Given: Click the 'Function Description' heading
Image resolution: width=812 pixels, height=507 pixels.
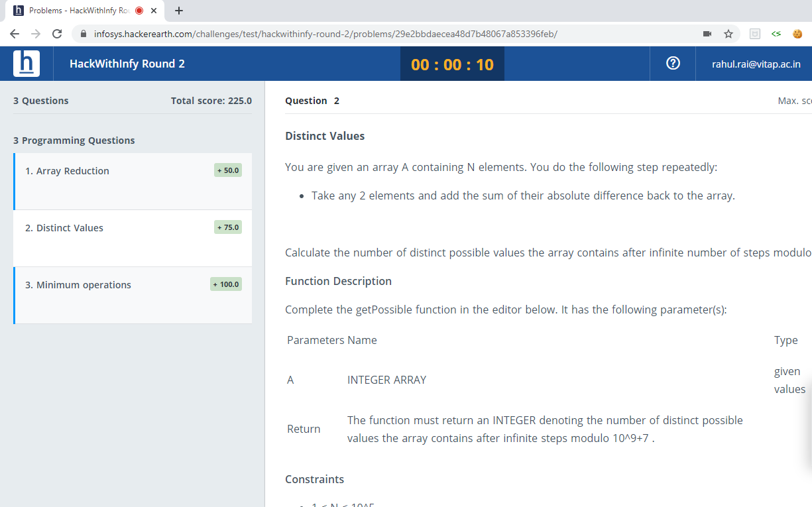Looking at the screenshot, I should click(x=338, y=281).
